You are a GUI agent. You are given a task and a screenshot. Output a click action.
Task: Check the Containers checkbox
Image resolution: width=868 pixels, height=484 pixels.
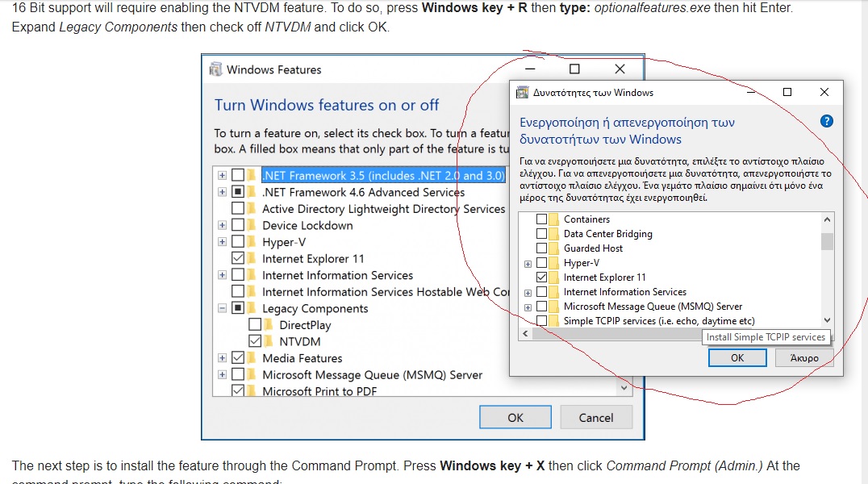coord(541,219)
